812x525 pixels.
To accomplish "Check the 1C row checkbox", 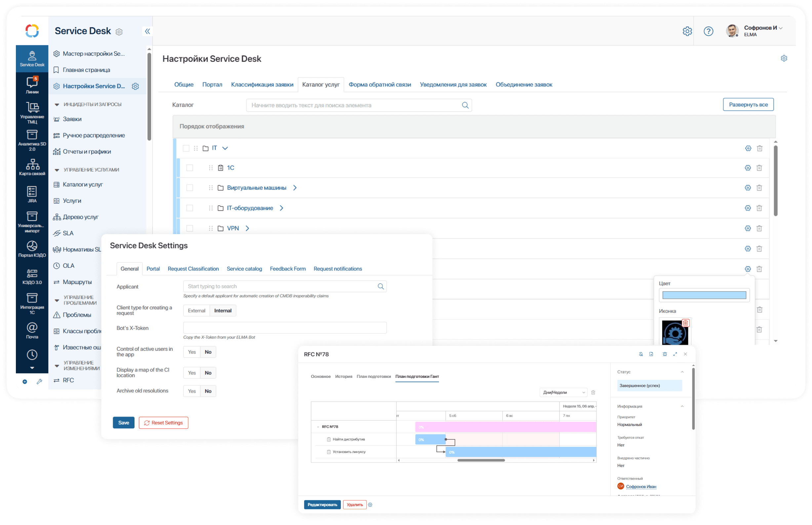I will point(190,168).
